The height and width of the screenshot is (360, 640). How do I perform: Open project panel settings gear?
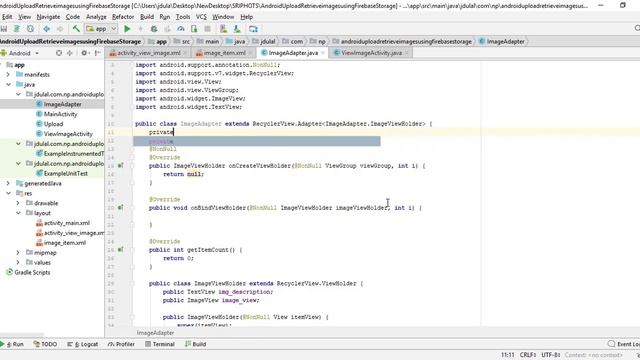tap(84, 53)
